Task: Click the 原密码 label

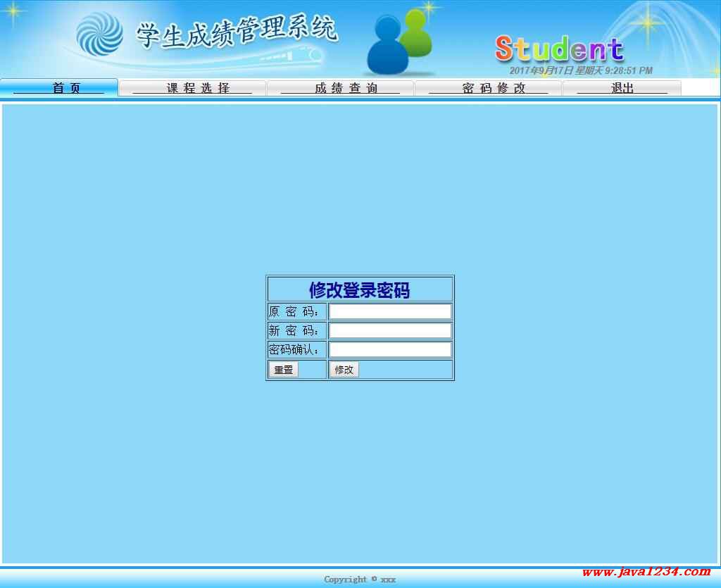Action: point(296,312)
